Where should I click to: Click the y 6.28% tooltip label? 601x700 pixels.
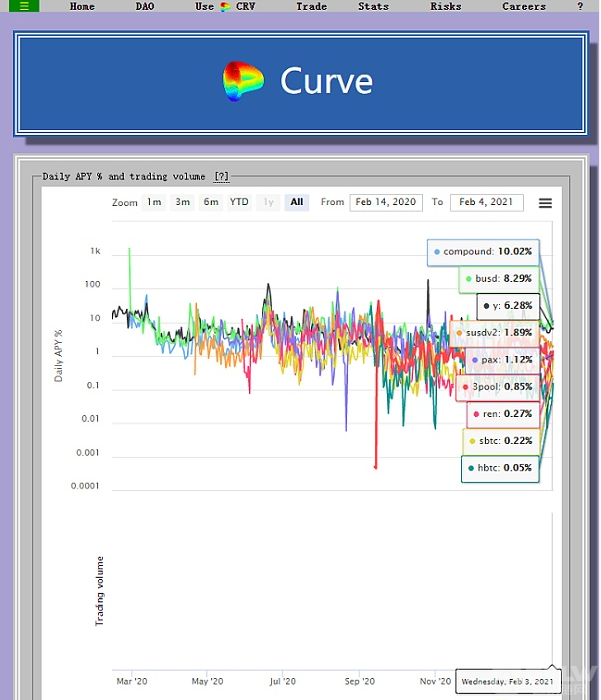click(508, 306)
